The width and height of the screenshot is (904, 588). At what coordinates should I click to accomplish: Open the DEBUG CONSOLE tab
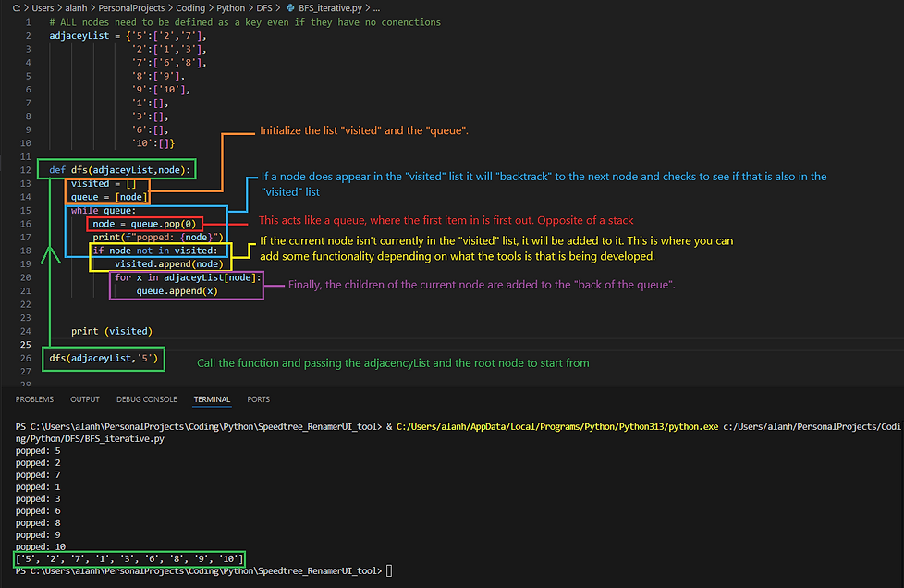click(x=146, y=399)
